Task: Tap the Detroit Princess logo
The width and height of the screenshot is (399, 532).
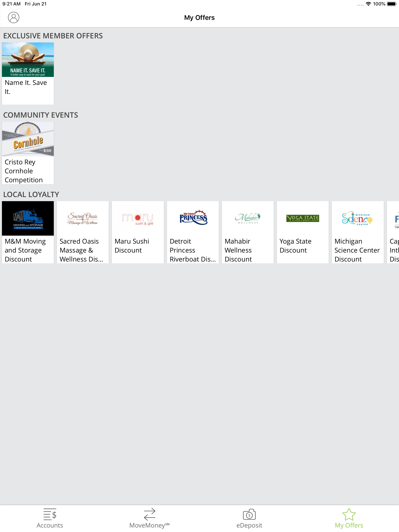Action: [x=193, y=218]
